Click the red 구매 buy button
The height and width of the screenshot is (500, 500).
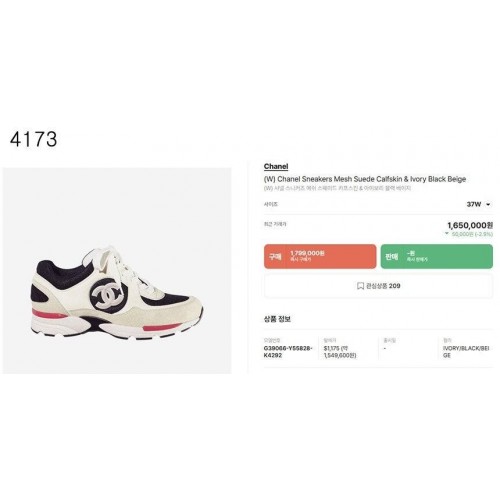pyautogui.click(x=320, y=256)
